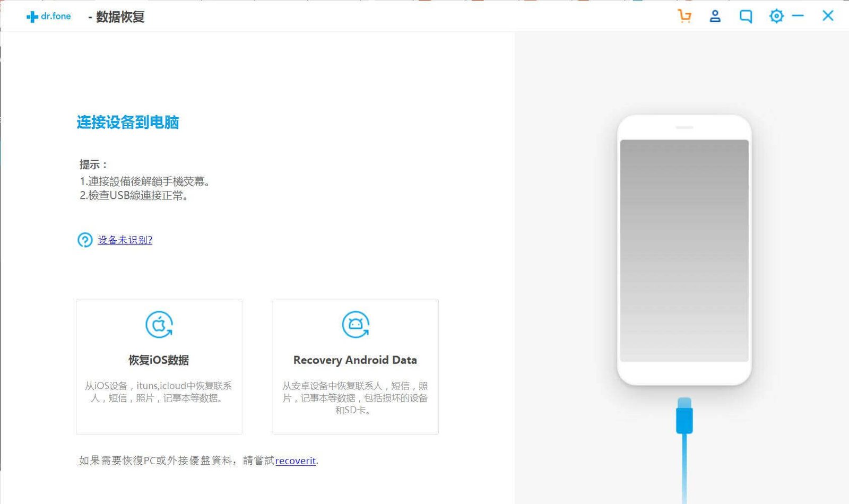Click the iOS recovery apple icon
The image size is (849, 504).
[159, 324]
